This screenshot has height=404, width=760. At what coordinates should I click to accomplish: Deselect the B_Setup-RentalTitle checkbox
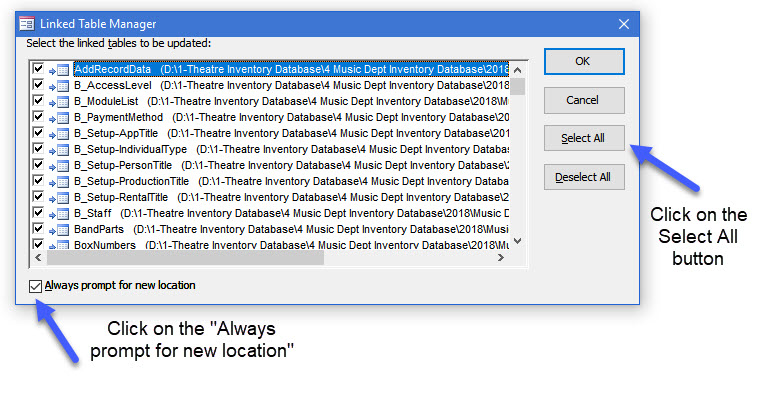pyautogui.click(x=38, y=197)
